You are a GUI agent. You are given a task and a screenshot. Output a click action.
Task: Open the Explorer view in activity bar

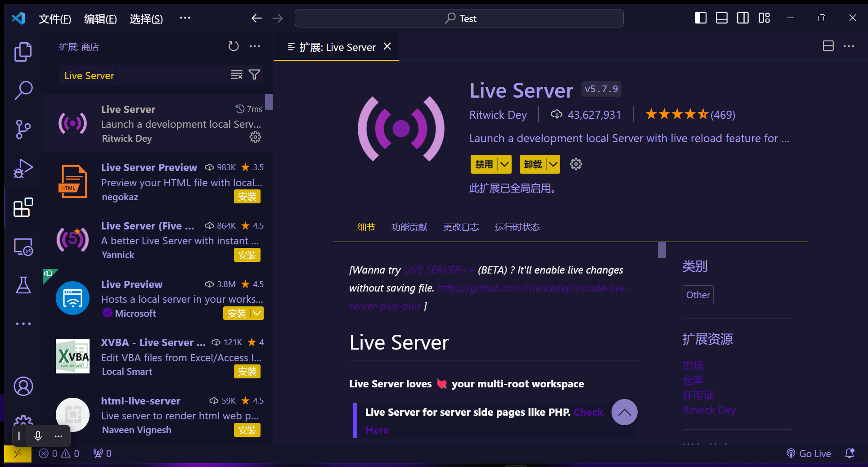(23, 52)
